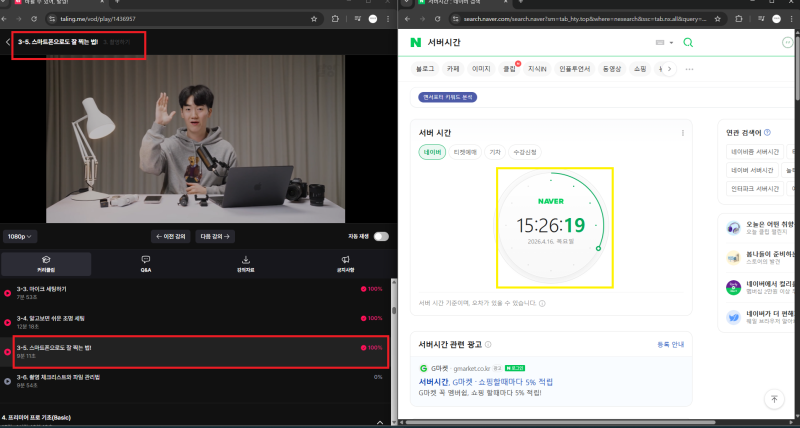Viewport: 800px width, 428px height.
Task: Open the Naver profile icon at top right
Action: tap(787, 42)
